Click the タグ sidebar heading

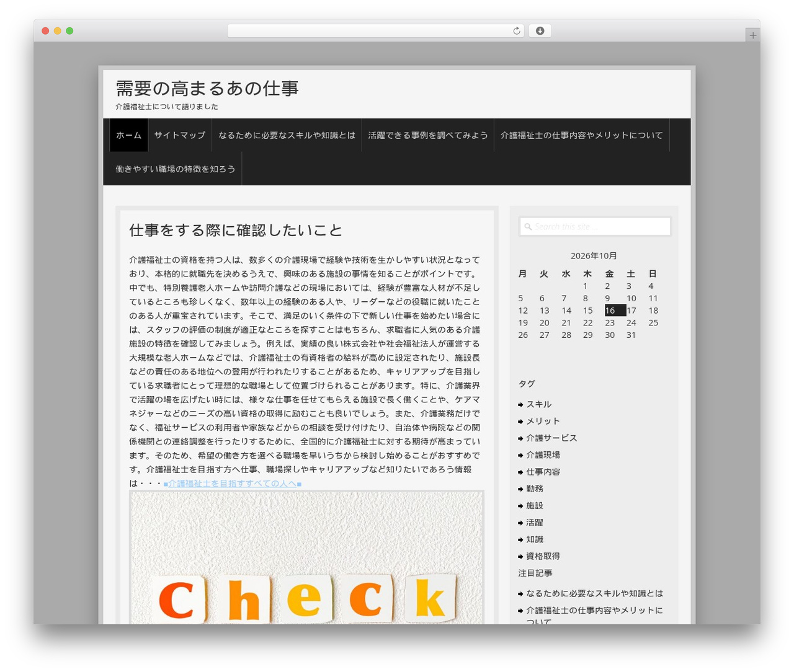coord(527,384)
